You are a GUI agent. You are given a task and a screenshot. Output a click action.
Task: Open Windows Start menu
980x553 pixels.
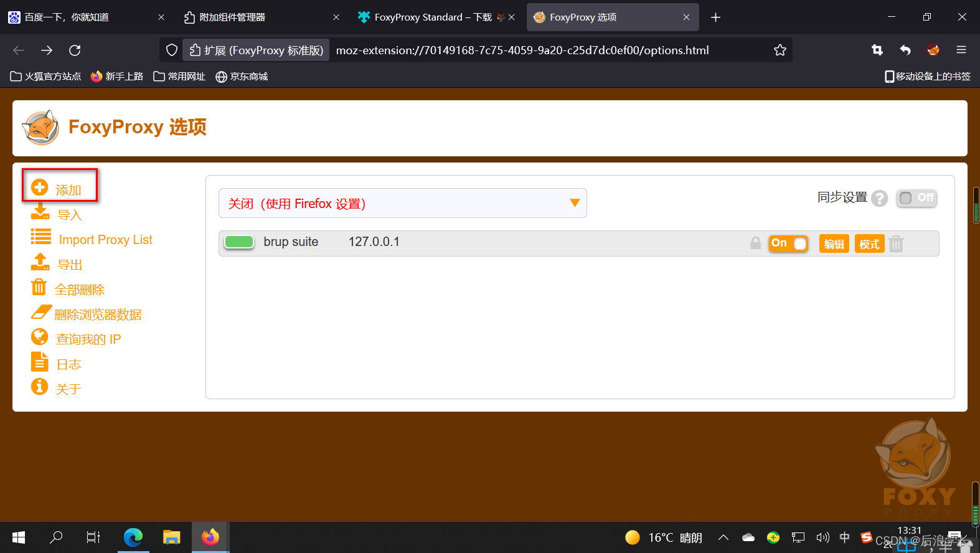click(19, 537)
